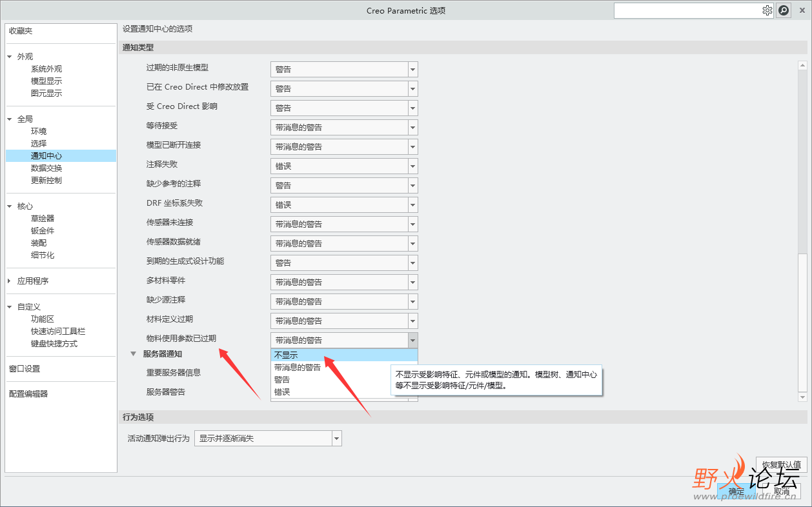This screenshot has height=507, width=812.
Task: Select 图元显示 in the sidebar
Action: tap(46, 94)
